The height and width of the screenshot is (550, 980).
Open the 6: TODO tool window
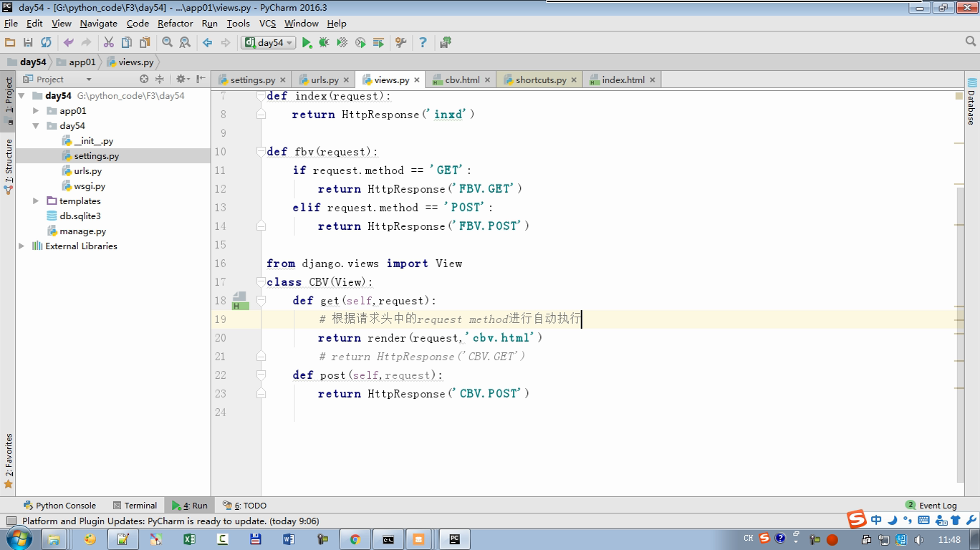(244, 506)
